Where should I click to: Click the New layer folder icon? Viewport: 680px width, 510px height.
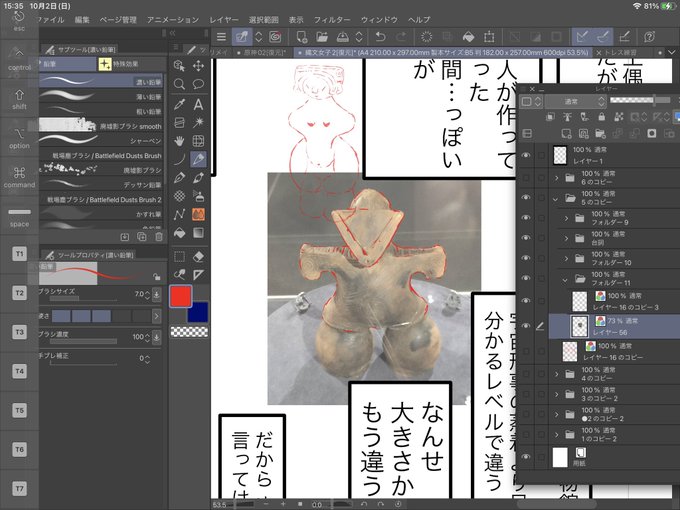point(600,134)
